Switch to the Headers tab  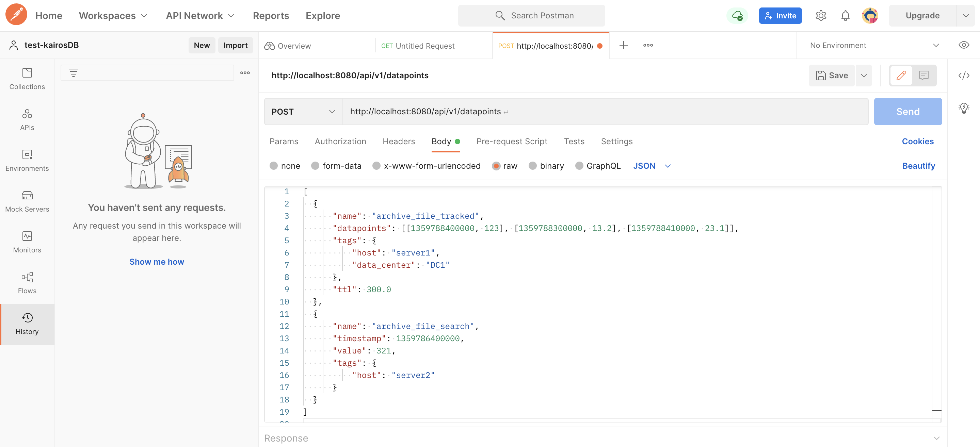(x=398, y=142)
